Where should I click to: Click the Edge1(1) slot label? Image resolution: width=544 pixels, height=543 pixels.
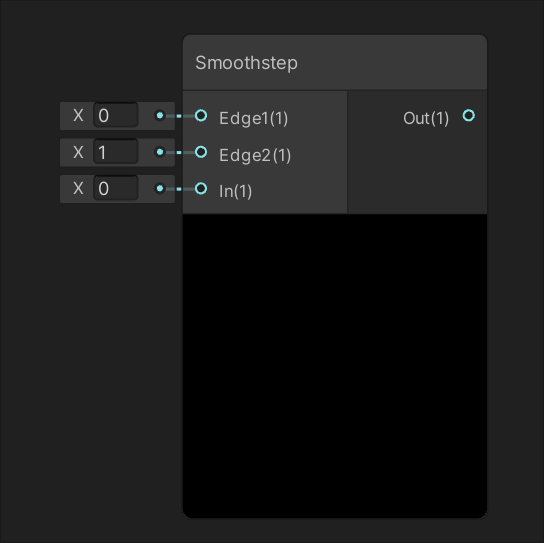(x=254, y=118)
